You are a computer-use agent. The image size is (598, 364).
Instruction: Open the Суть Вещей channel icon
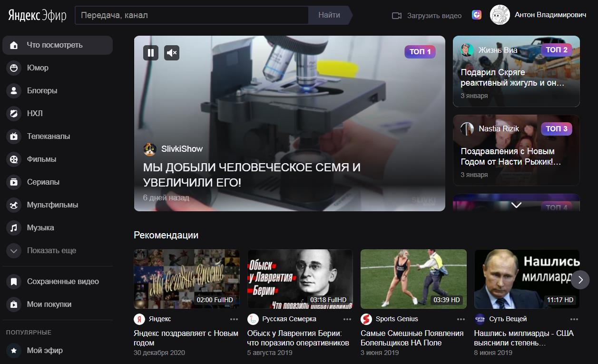(x=480, y=319)
